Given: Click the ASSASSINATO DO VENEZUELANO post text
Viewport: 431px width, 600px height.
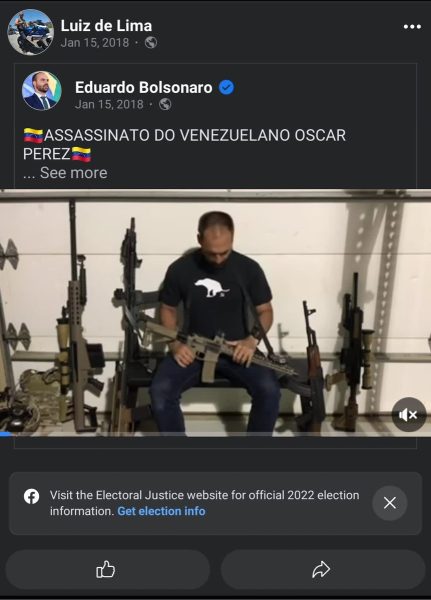Looking at the screenshot, I should click(184, 145).
